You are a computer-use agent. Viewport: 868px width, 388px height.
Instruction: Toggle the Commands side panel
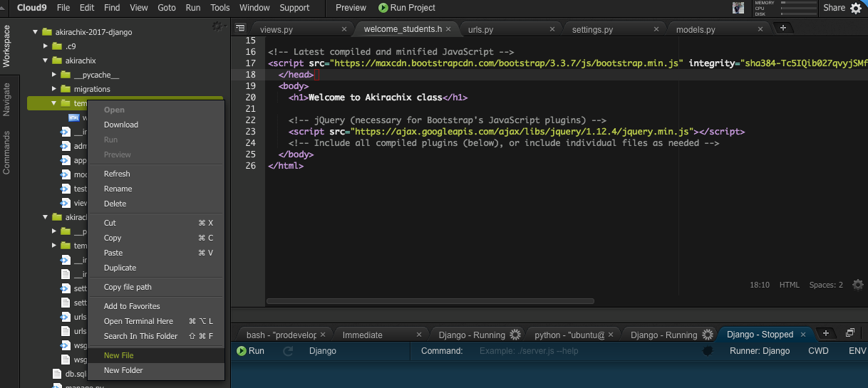click(7, 152)
